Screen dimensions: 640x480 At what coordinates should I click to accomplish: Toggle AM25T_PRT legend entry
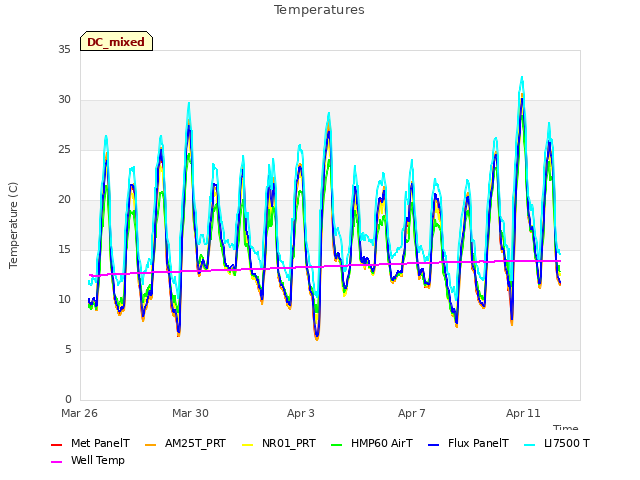[186, 443]
